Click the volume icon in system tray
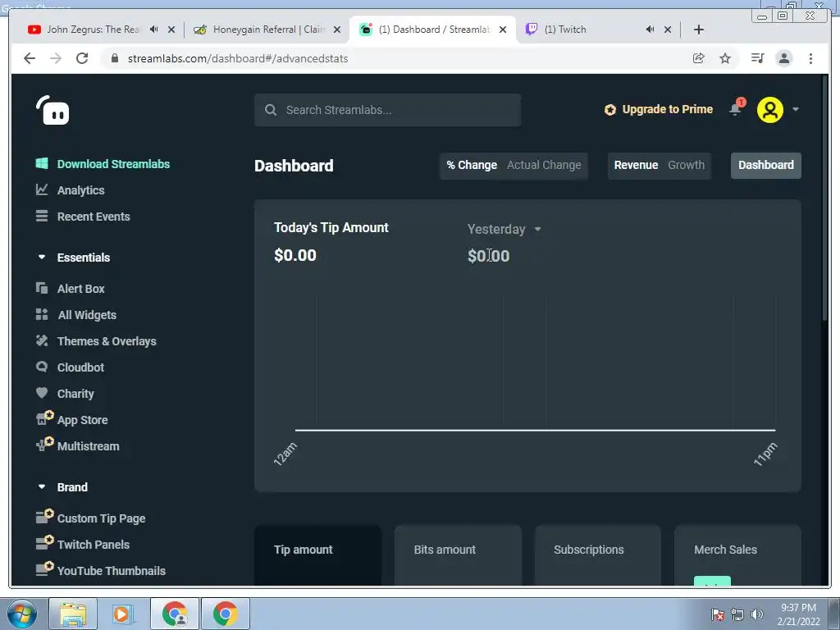Viewport: 840px width, 630px height. (757, 614)
